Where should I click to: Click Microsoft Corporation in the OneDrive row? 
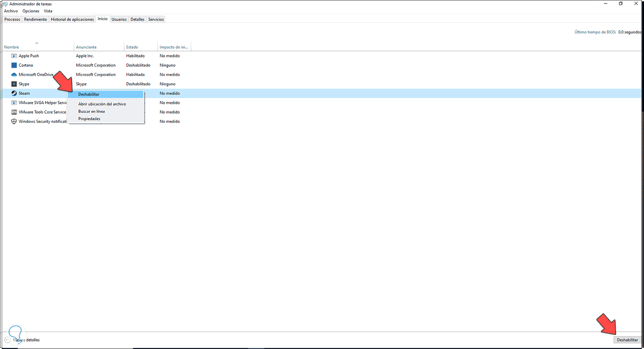[96, 75]
